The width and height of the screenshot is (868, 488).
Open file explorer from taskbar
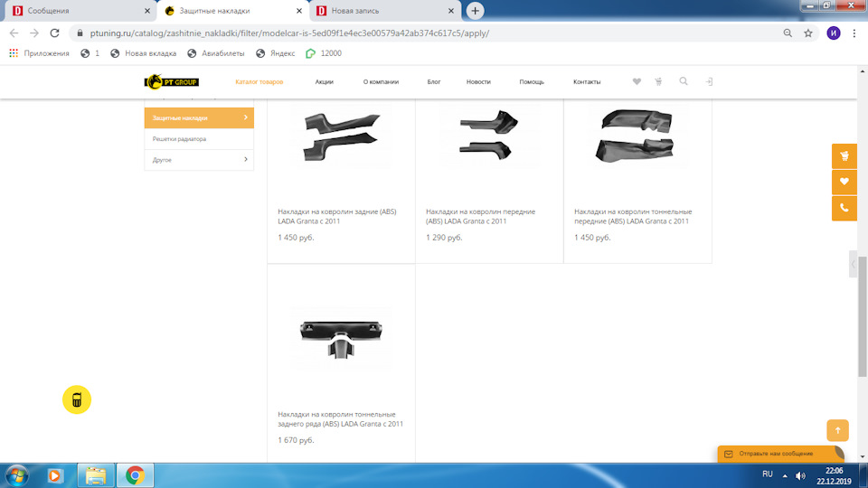tap(96, 476)
